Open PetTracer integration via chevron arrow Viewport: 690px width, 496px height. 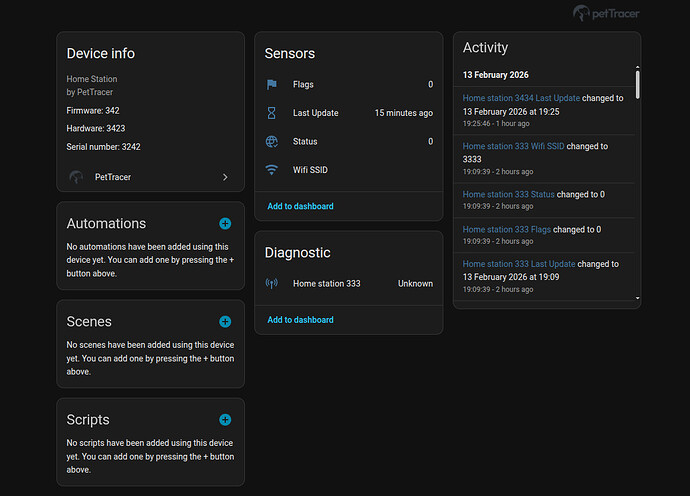pyautogui.click(x=225, y=177)
